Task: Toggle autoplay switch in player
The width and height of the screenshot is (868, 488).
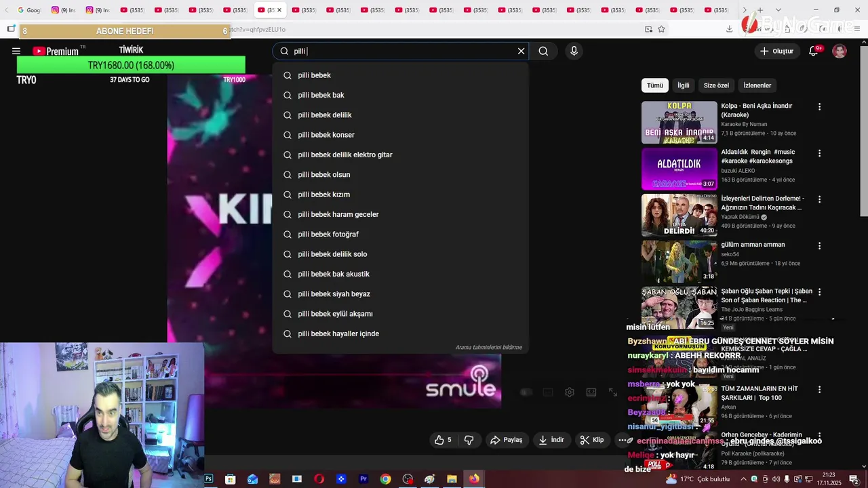Action: pyautogui.click(x=526, y=392)
